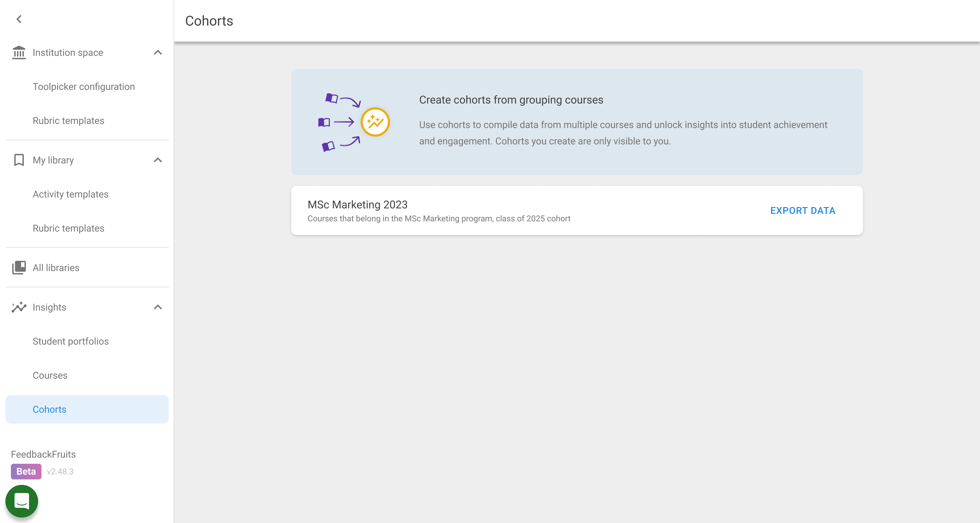This screenshot has height=523, width=980.
Task: Collapse the Insights section
Action: [x=158, y=307]
